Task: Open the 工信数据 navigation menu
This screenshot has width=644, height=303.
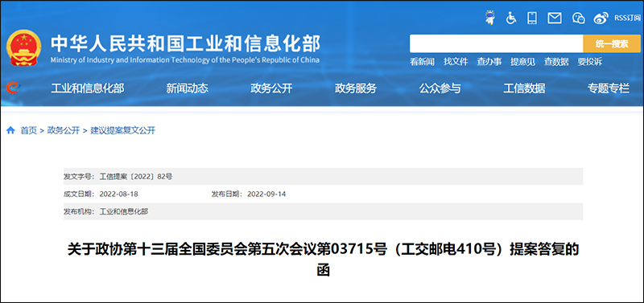Action: coord(525,88)
